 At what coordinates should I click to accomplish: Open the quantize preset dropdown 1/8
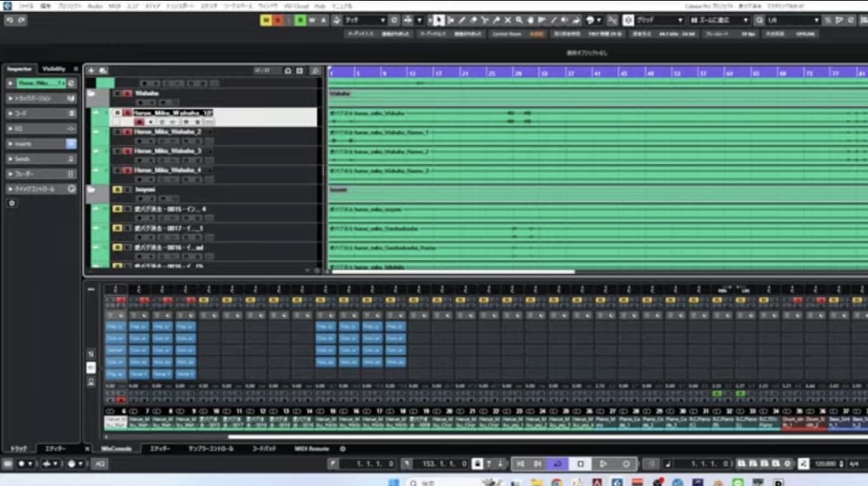click(793, 20)
